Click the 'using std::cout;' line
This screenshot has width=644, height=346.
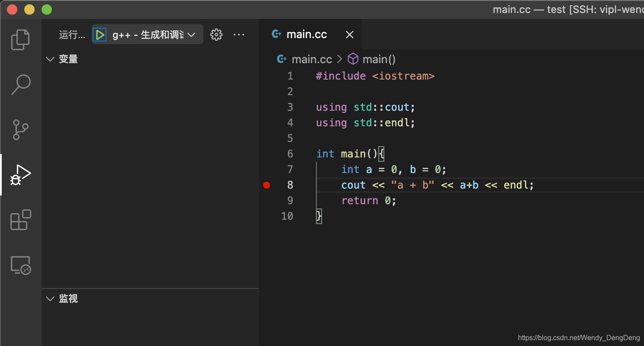366,107
